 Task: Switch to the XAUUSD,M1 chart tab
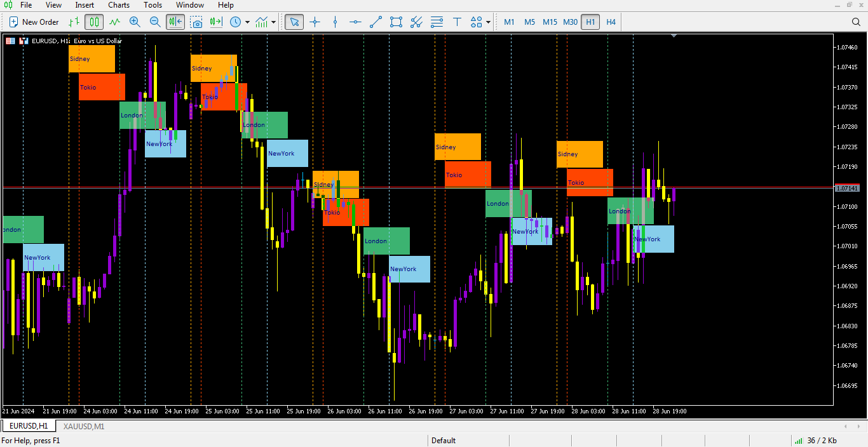click(84, 426)
